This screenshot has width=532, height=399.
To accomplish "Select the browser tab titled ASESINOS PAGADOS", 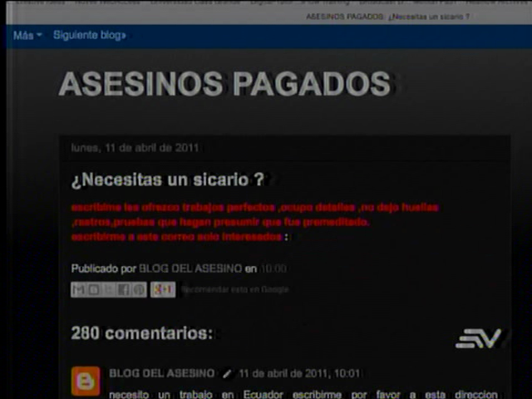I will point(387,16).
